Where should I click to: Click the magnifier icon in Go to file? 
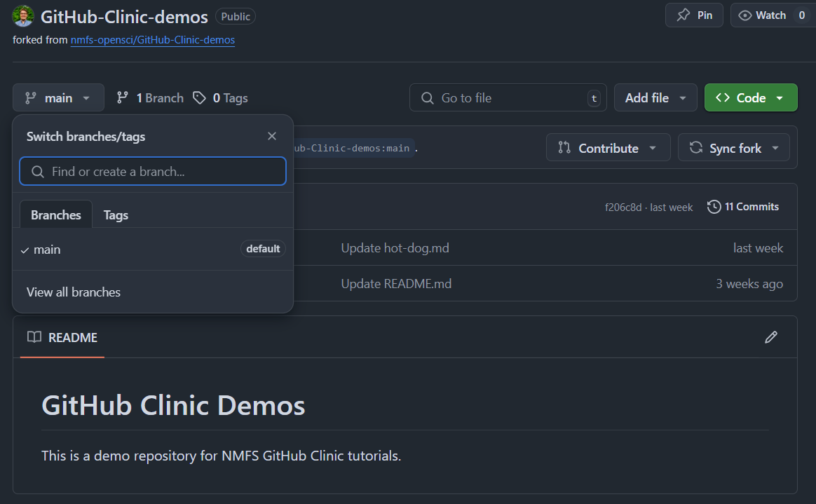[427, 97]
